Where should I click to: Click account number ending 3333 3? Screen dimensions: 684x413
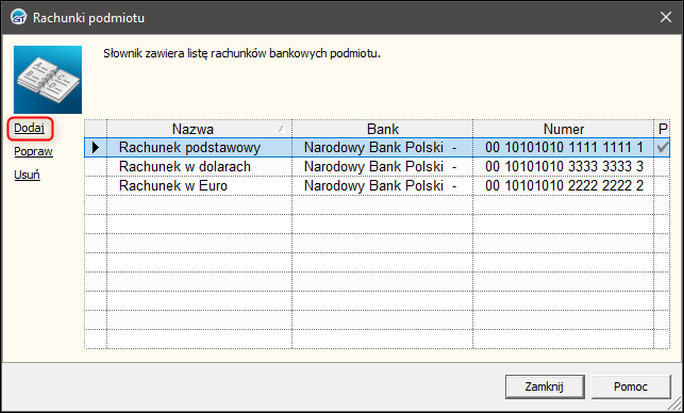point(564,167)
